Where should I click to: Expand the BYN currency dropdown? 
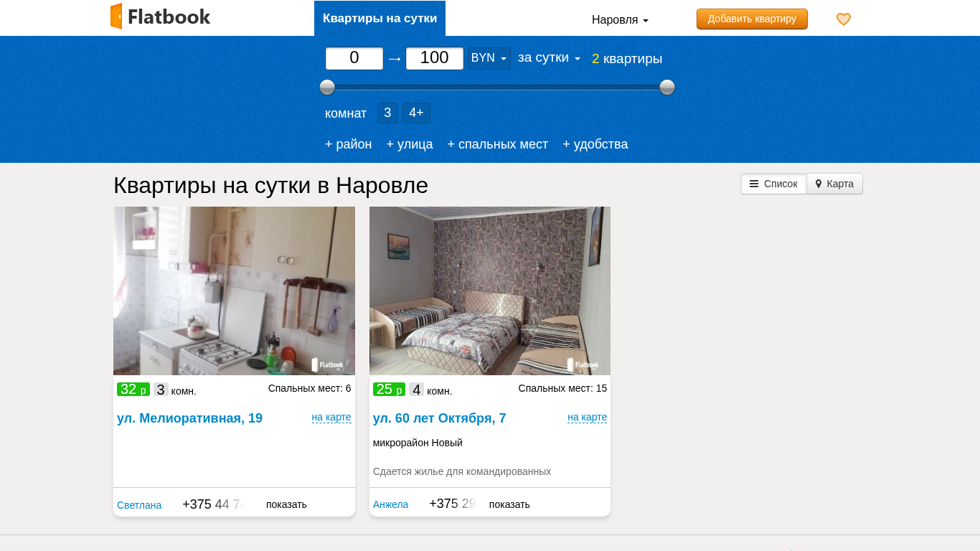tap(489, 58)
